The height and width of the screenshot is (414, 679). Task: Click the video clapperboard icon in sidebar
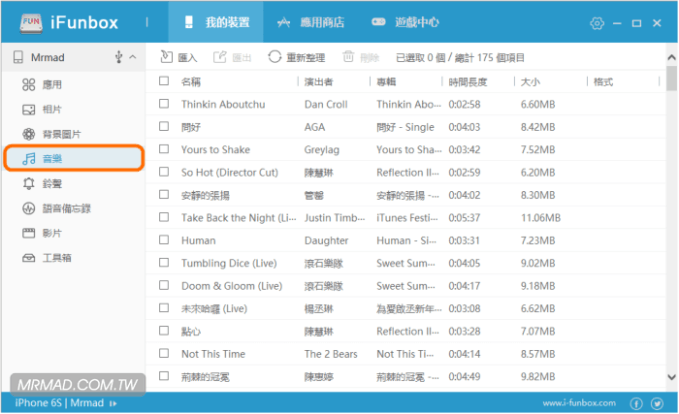click(x=29, y=233)
